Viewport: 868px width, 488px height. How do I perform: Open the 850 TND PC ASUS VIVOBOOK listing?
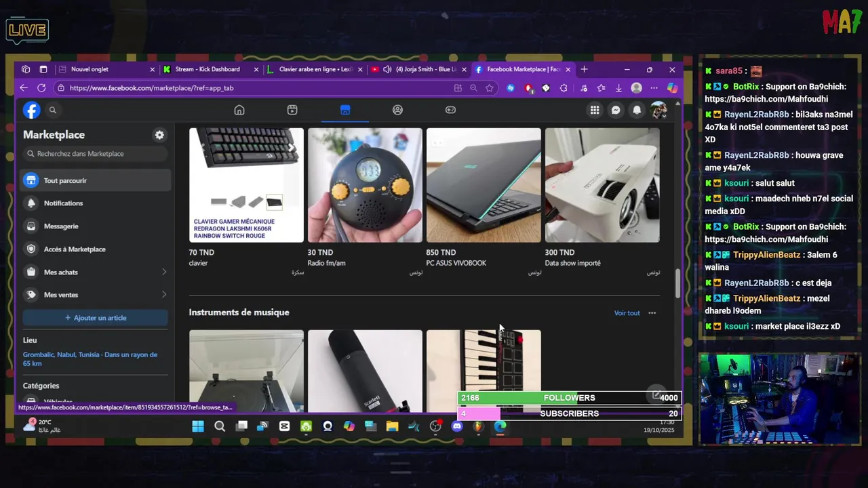pos(484,185)
